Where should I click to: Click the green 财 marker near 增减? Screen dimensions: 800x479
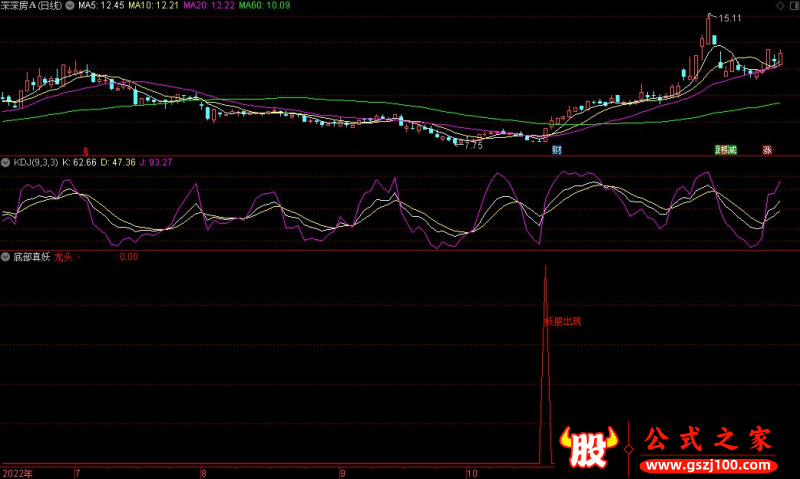[718, 150]
